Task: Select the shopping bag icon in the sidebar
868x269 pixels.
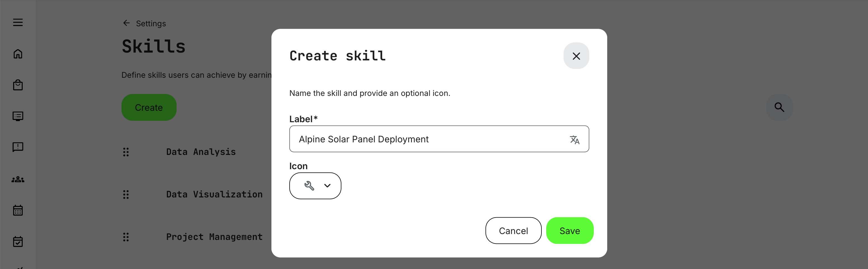Action: [x=18, y=85]
